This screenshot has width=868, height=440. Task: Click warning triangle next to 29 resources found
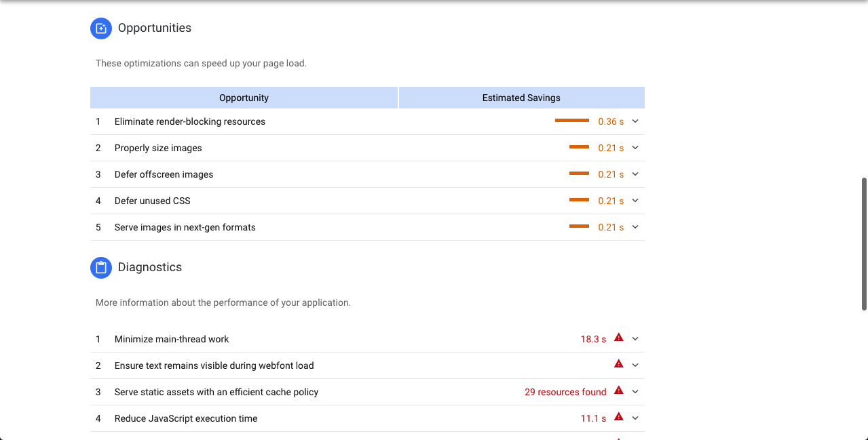point(618,390)
